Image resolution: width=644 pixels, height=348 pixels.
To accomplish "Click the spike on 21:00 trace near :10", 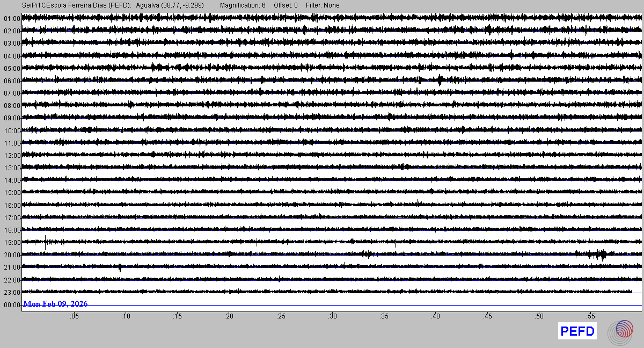I will click(120, 267).
